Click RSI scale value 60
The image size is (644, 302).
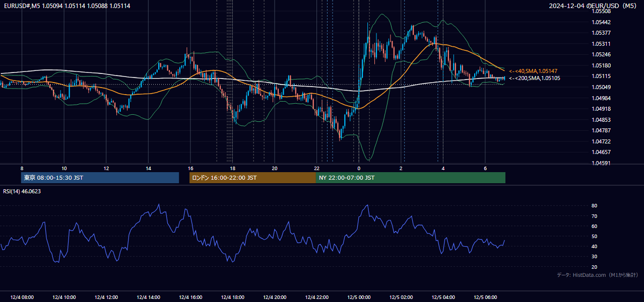(595, 226)
